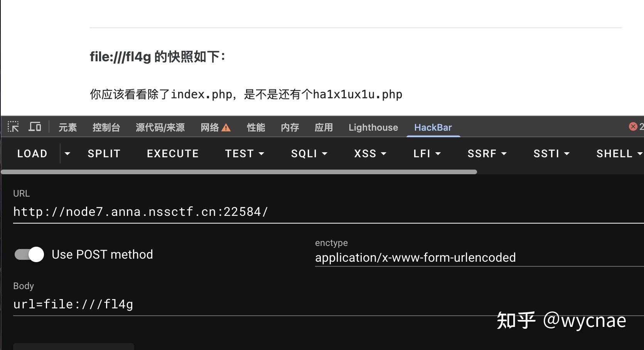Select the Body field containing url=file:///fl4g
Image resolution: width=644 pixels, height=350 pixels.
coord(154,304)
